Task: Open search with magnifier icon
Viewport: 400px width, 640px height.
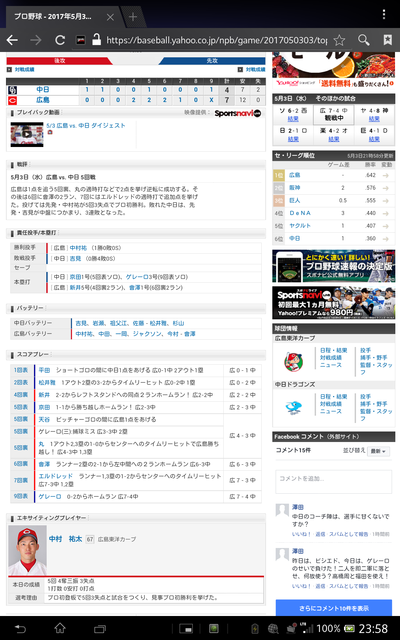Action: (x=363, y=40)
